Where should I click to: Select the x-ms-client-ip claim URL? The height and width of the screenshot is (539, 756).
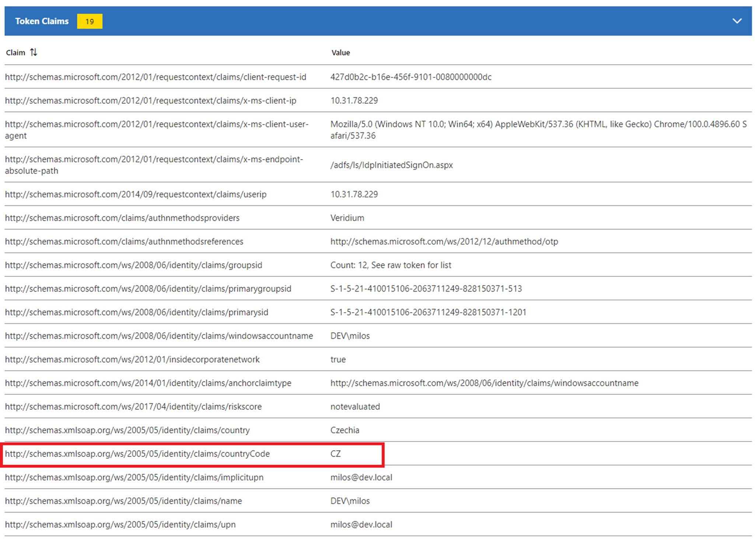click(150, 101)
